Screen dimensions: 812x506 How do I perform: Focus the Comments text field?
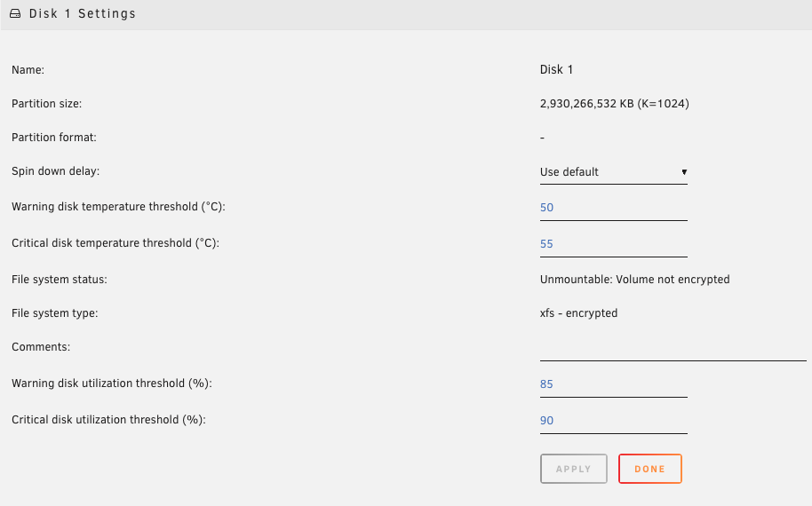[673, 348]
